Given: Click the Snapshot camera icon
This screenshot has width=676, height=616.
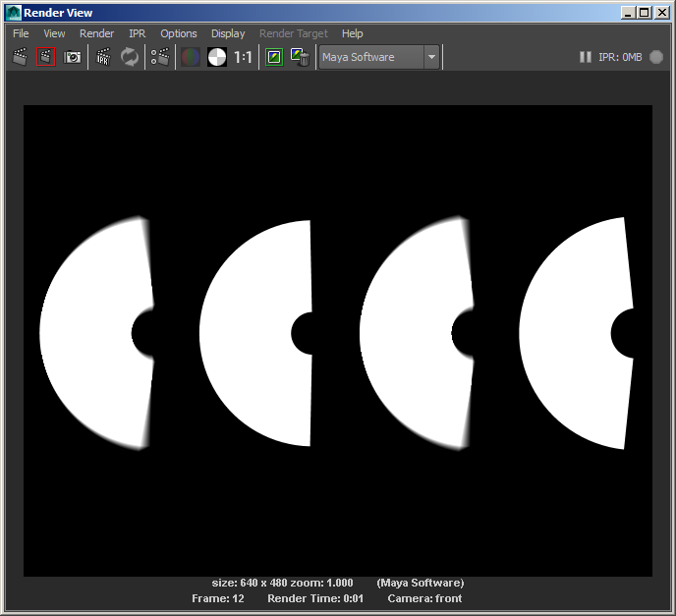Looking at the screenshot, I should point(72,57).
